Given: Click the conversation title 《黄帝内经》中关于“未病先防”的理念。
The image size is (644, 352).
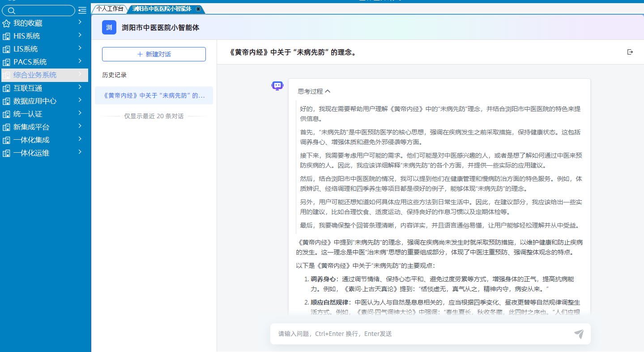Looking at the screenshot, I should [293, 52].
